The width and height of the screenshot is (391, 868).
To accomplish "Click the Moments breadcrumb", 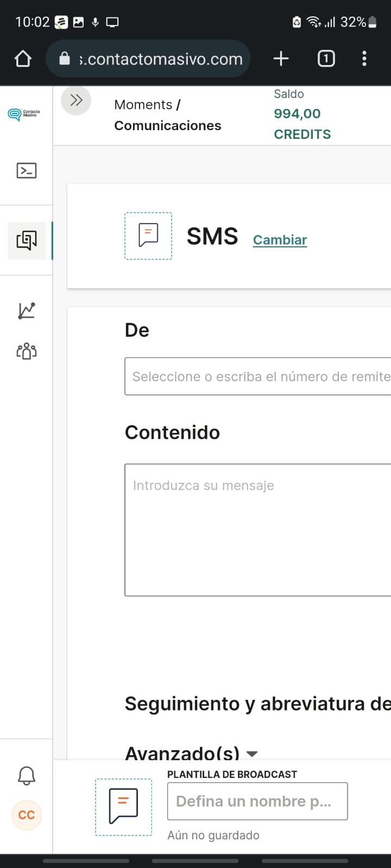I will 143,105.
